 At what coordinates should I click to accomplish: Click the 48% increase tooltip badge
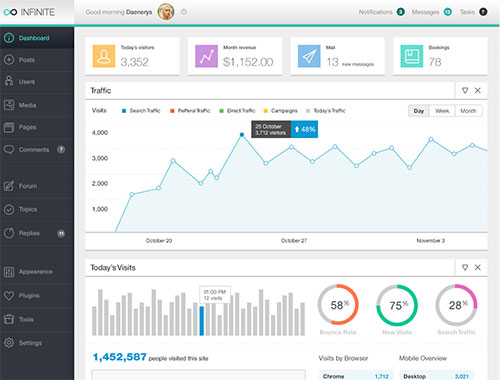pos(304,129)
